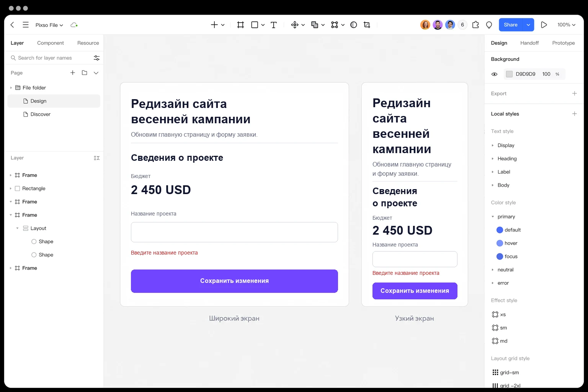This screenshot has width=588, height=392.
Task: Create a new page folder
Action: click(85, 73)
